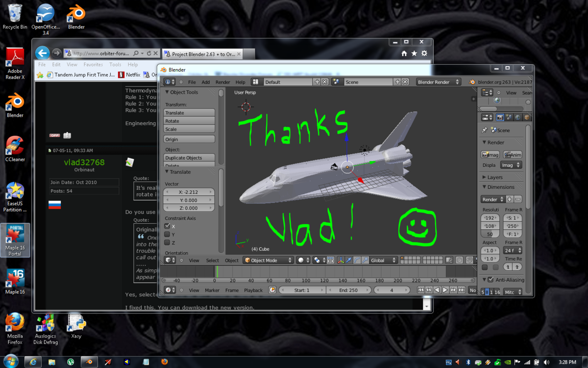Click the play animation button in timeline

(x=445, y=290)
